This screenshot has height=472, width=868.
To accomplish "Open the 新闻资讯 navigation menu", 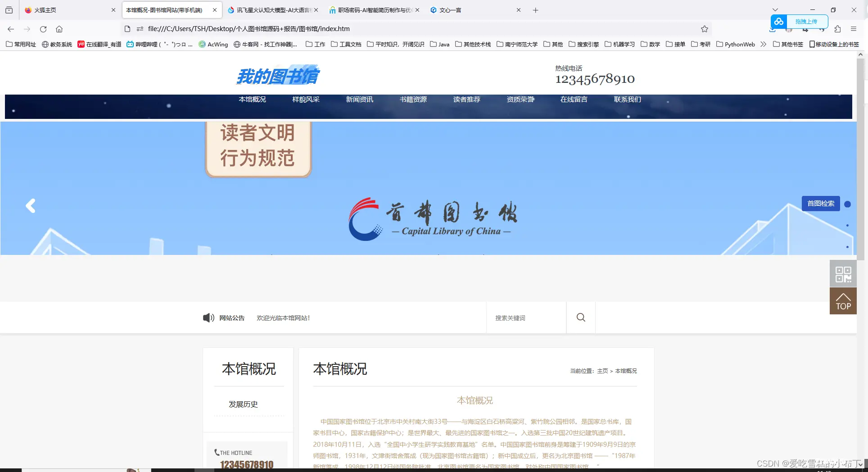I will point(359,100).
